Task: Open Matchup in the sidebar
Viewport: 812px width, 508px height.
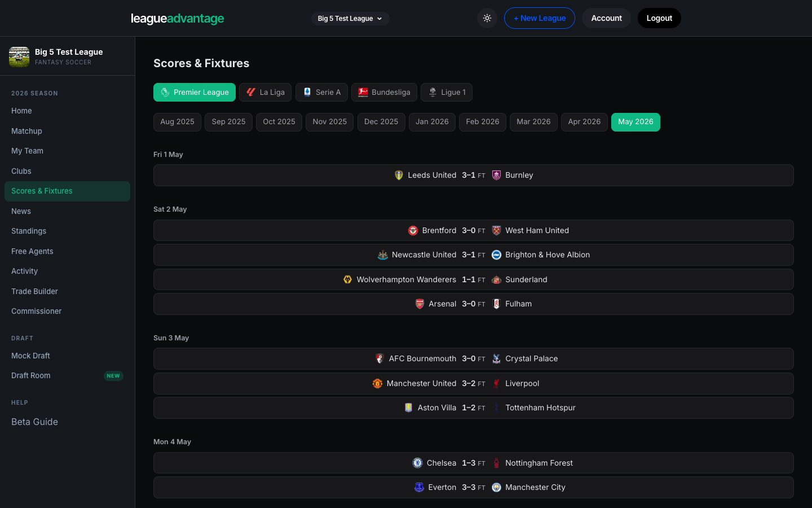Action: [67, 131]
